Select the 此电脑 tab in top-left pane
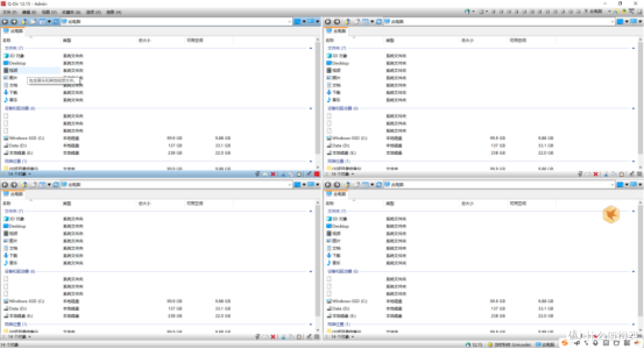The width and height of the screenshot is (644, 349). tap(13, 31)
